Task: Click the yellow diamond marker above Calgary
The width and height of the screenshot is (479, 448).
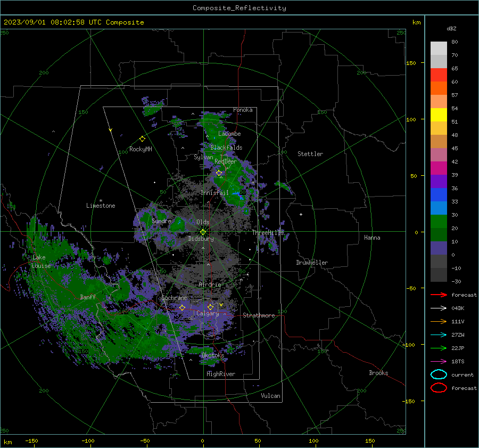Action: (210, 307)
